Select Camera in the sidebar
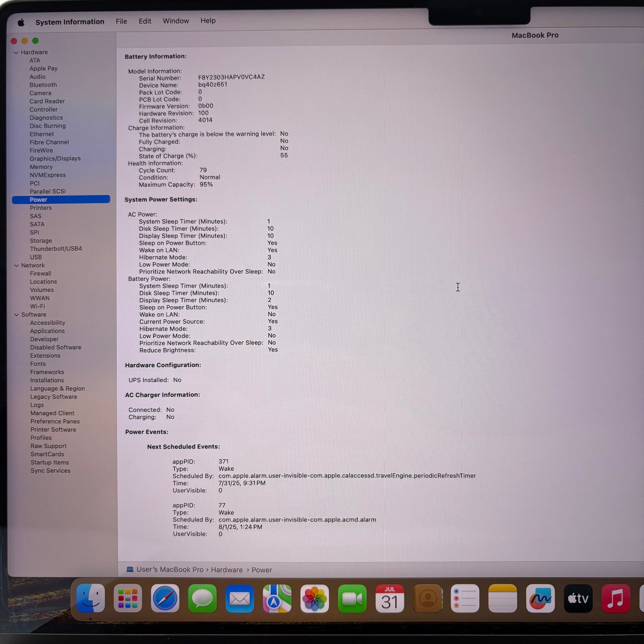644x644 pixels. [40, 93]
